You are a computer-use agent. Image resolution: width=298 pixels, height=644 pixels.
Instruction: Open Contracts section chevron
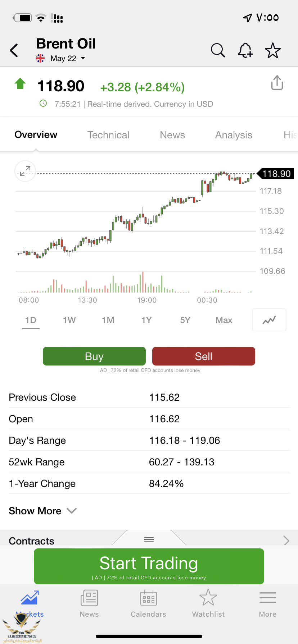[x=286, y=540]
